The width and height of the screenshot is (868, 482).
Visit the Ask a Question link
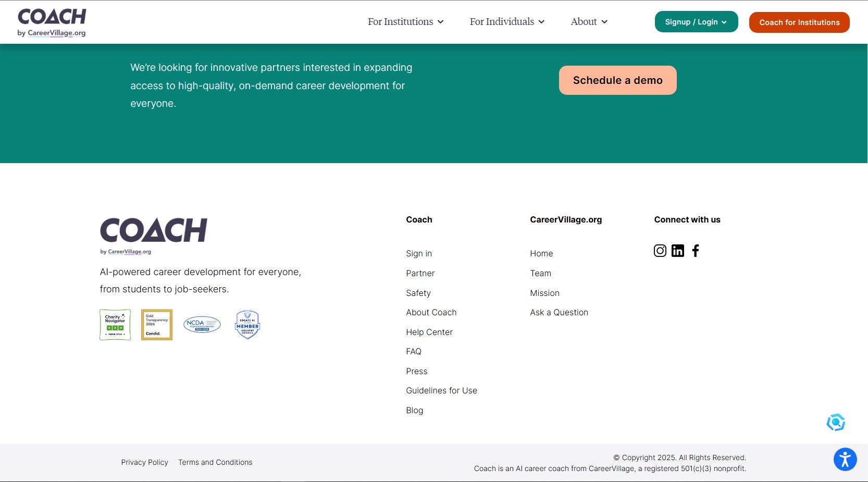(559, 312)
